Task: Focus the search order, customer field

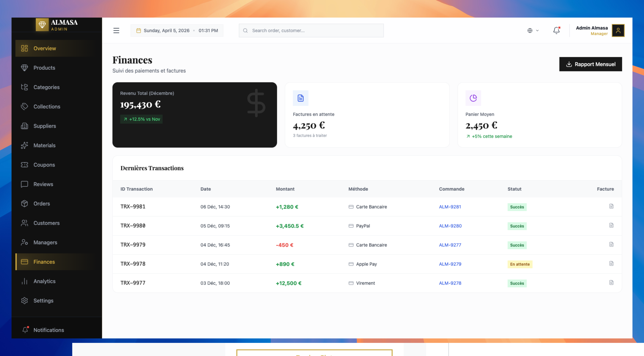Action: (311, 31)
